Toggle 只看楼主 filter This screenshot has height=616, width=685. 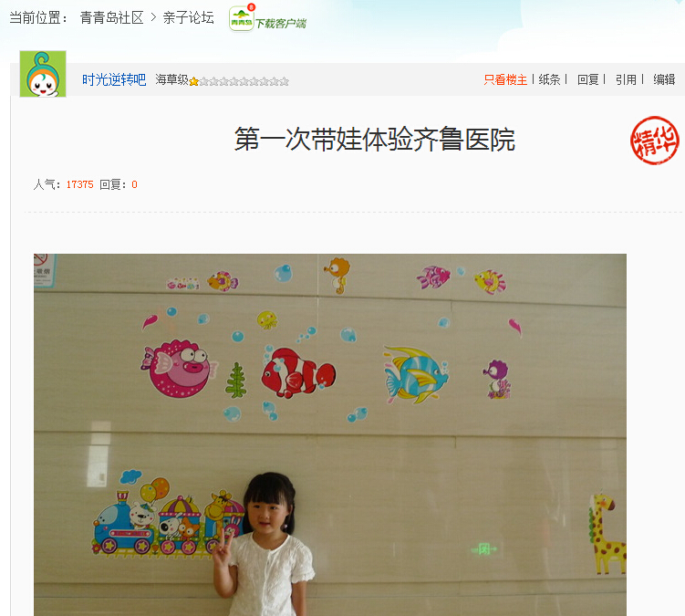tap(505, 79)
